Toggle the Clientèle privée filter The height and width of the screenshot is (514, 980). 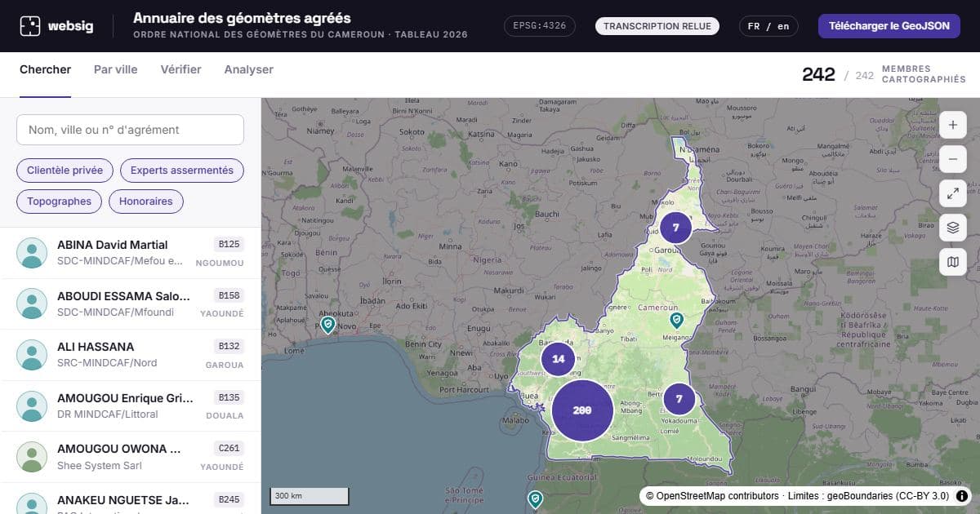point(65,171)
